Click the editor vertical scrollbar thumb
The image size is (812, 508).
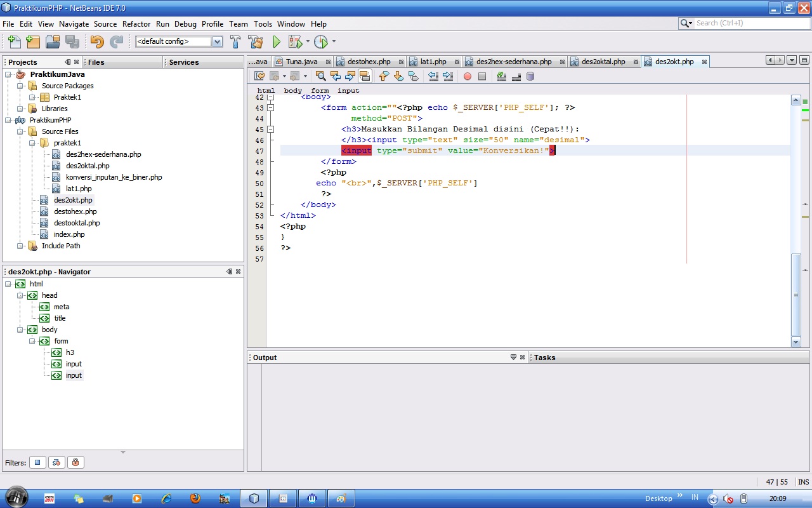click(x=796, y=295)
